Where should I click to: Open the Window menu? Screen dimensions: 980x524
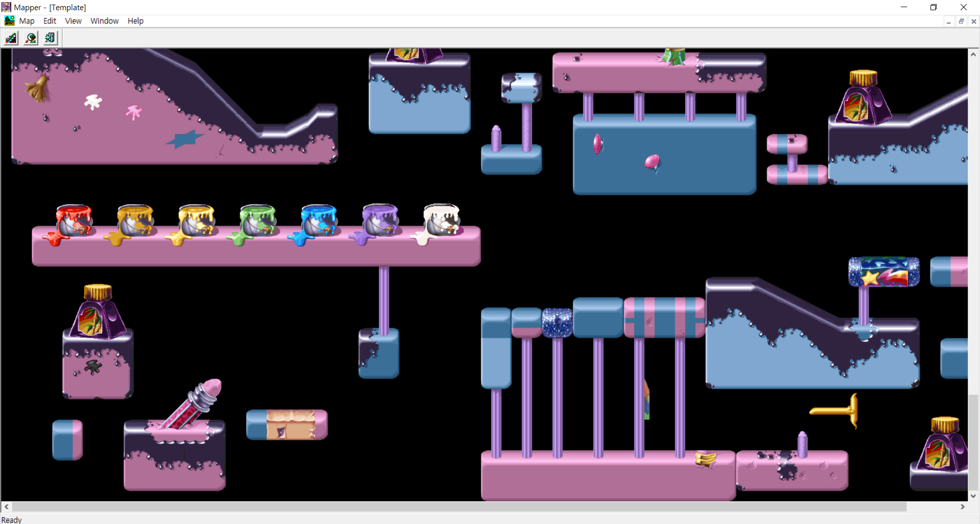point(105,21)
